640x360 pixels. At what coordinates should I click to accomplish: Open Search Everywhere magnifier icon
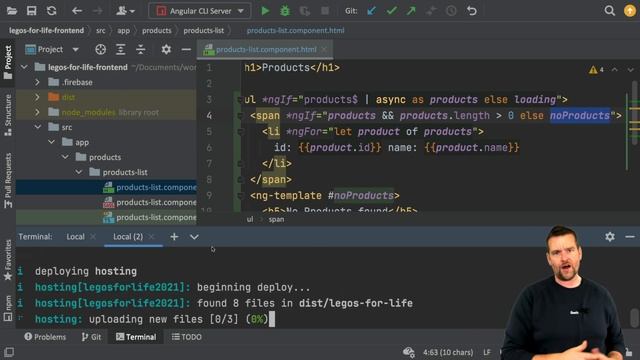coord(609,11)
